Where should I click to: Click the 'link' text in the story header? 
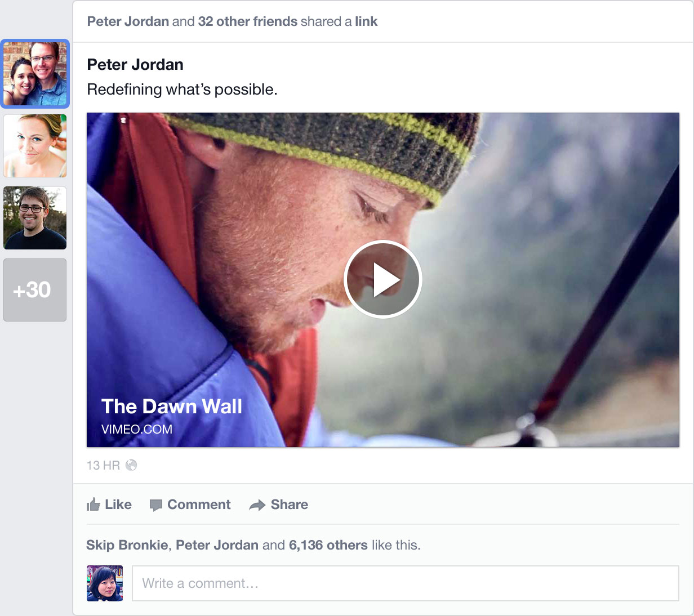point(367,21)
